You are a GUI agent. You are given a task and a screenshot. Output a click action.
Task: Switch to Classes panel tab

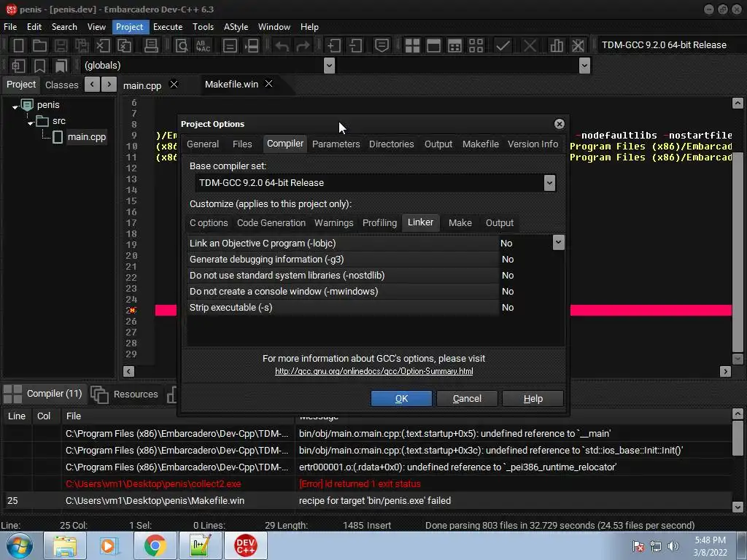[x=61, y=85]
